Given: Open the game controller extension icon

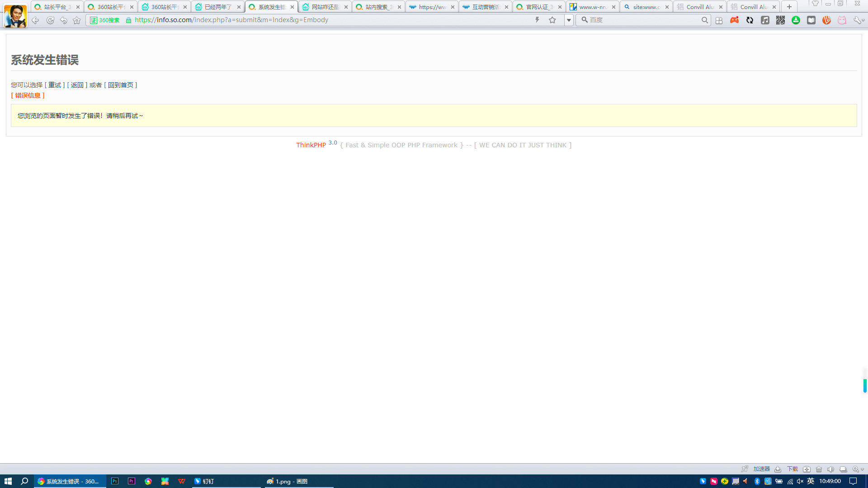Looking at the screenshot, I should tap(734, 20).
